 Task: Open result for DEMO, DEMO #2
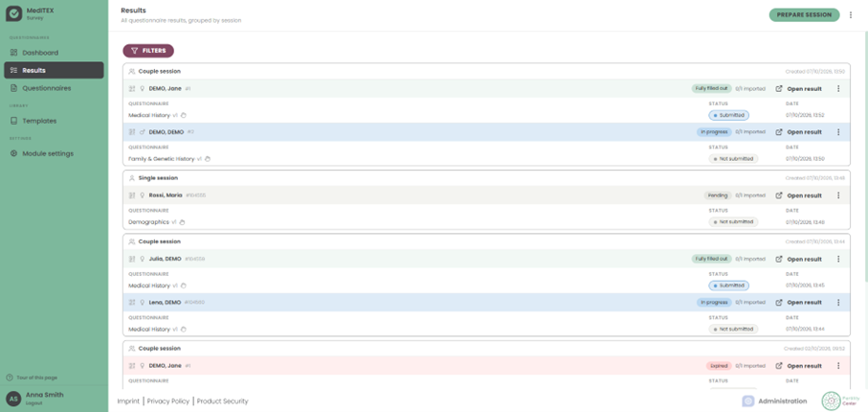tap(799, 132)
